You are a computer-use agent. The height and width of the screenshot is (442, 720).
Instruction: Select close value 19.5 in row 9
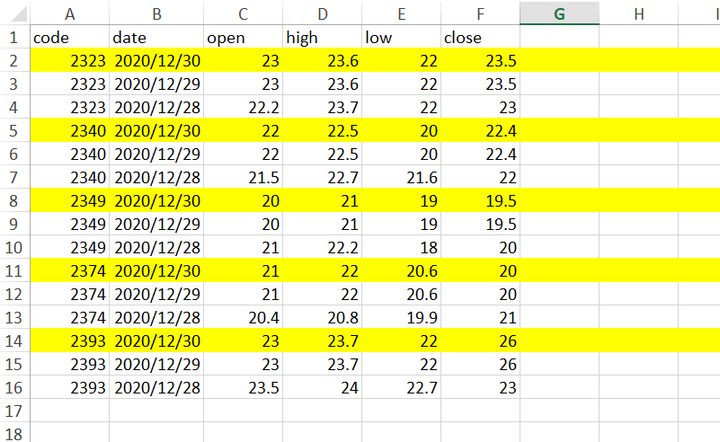coord(480,224)
